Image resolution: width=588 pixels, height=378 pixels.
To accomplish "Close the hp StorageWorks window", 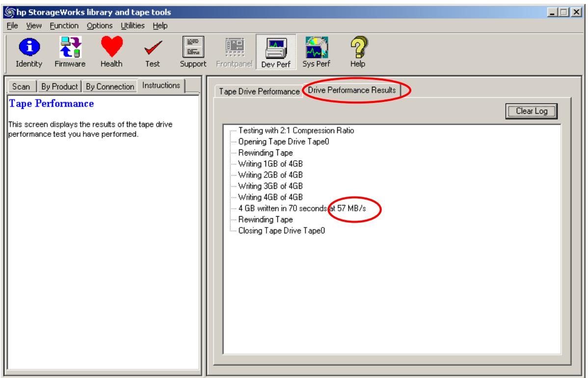I will tap(576, 12).
